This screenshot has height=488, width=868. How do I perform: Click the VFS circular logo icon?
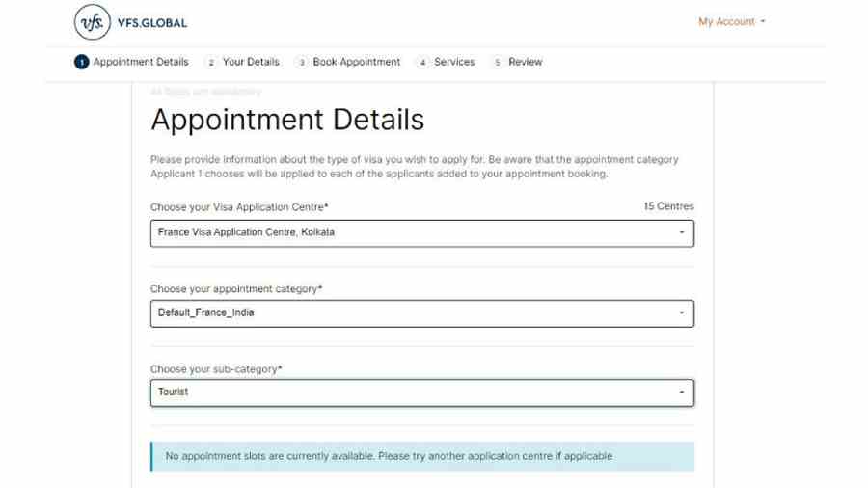(x=93, y=22)
